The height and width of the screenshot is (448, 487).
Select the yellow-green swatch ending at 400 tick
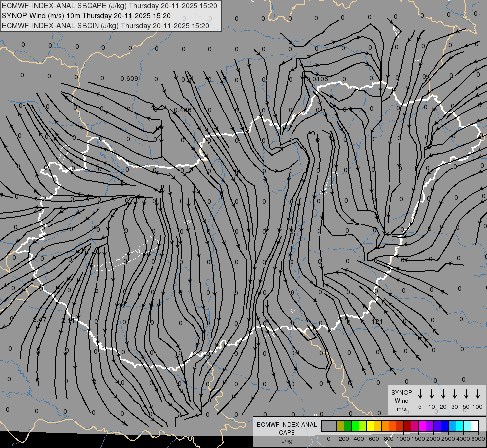(363, 426)
